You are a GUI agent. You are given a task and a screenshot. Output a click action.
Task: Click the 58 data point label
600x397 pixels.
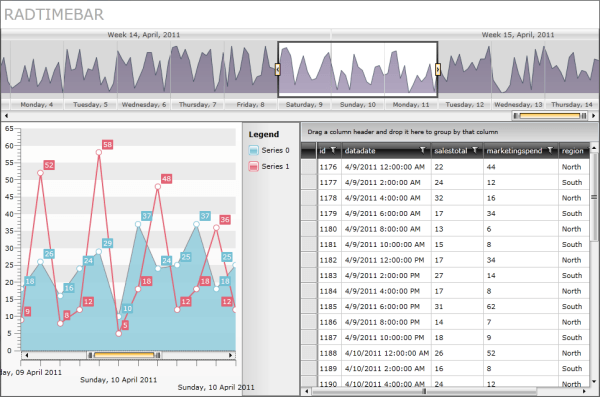(108, 144)
